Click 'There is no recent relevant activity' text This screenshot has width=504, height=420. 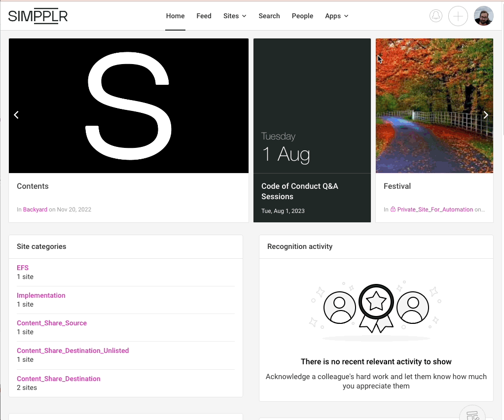(x=376, y=361)
